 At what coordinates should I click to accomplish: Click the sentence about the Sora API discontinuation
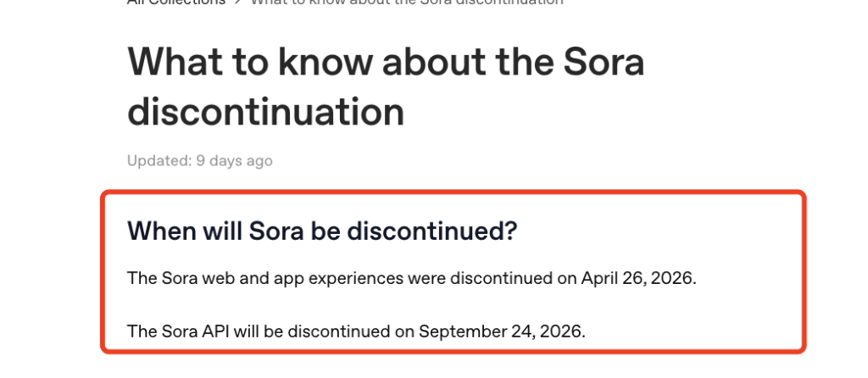[357, 331]
